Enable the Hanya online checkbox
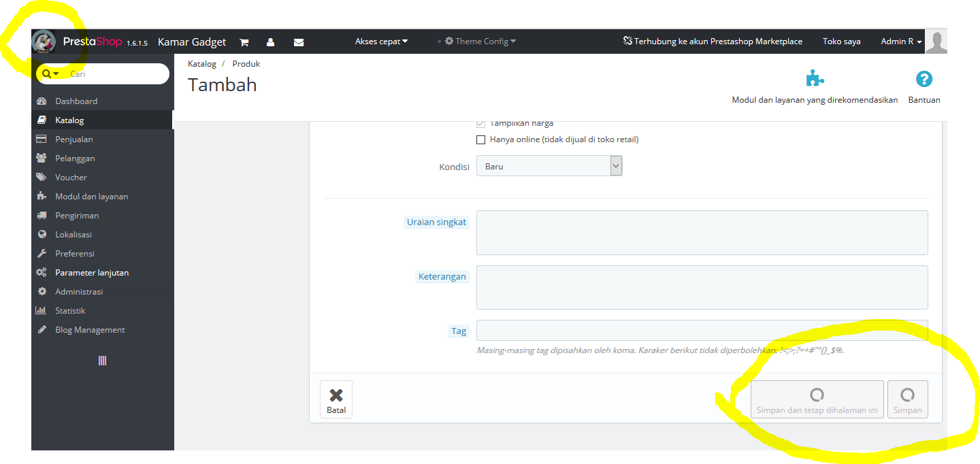 click(481, 139)
